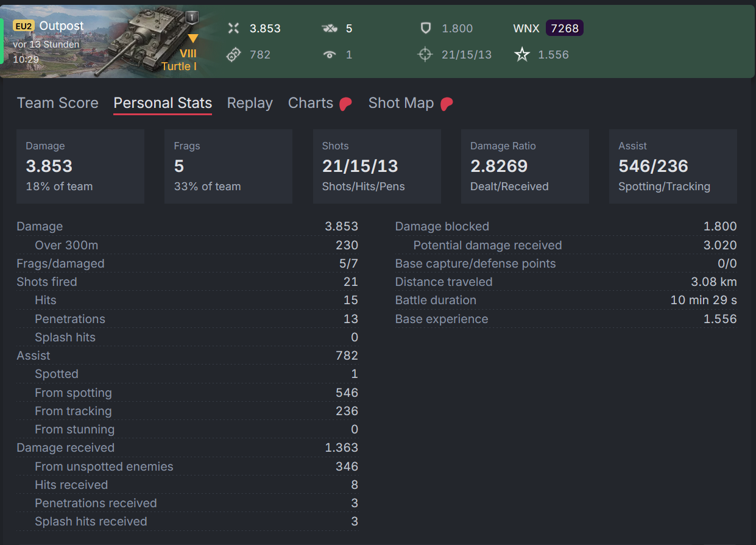Screen dimensions: 756x545
Task: Click the red Patreon icon beside Shot Map
Action: click(446, 104)
